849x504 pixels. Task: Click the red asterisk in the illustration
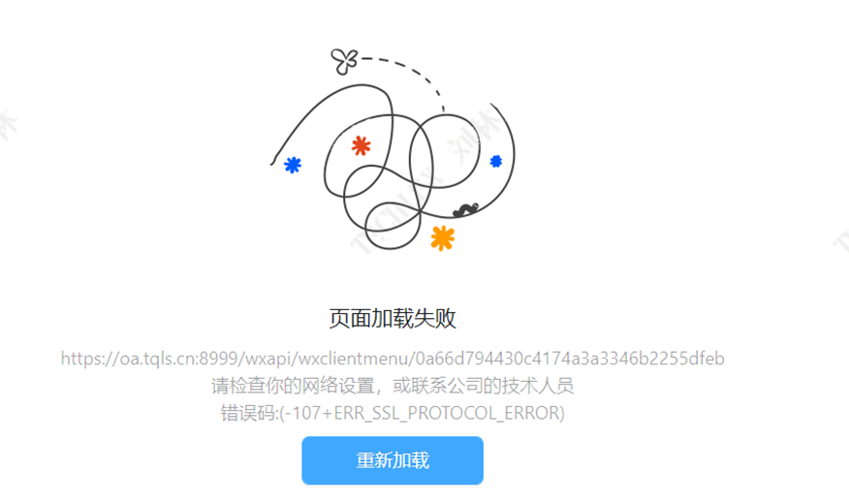pos(361,145)
